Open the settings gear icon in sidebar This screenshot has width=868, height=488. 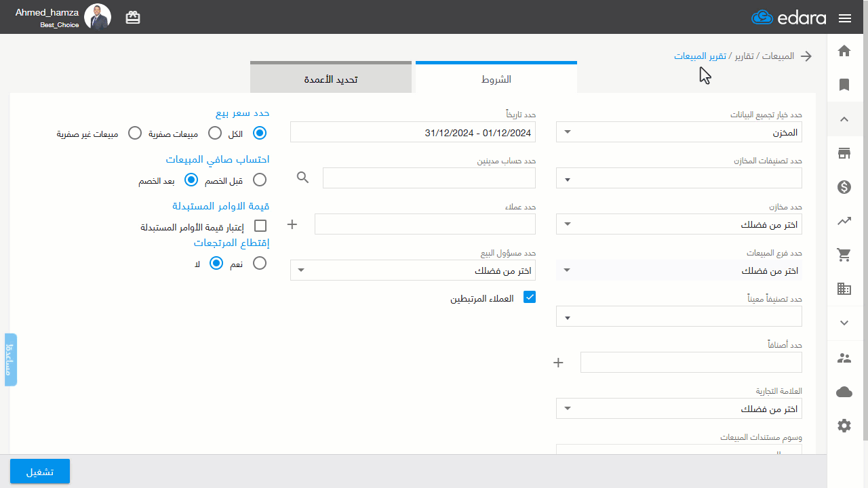point(844,426)
